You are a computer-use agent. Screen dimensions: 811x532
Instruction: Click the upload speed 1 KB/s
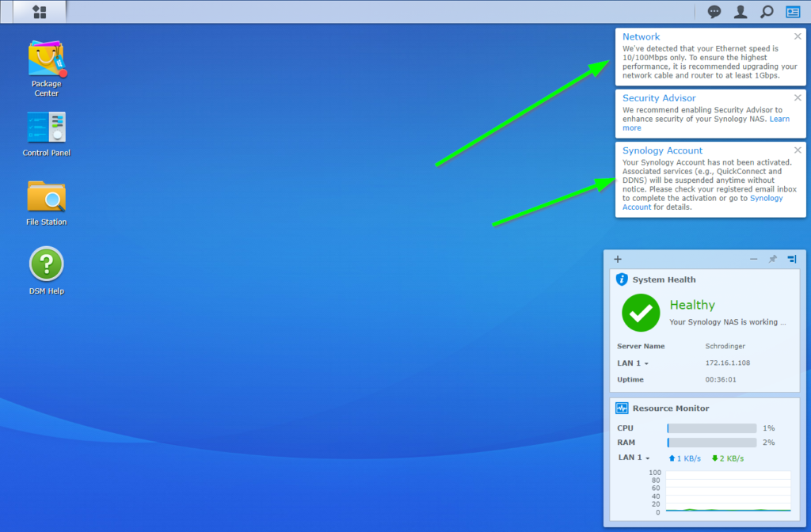685,458
